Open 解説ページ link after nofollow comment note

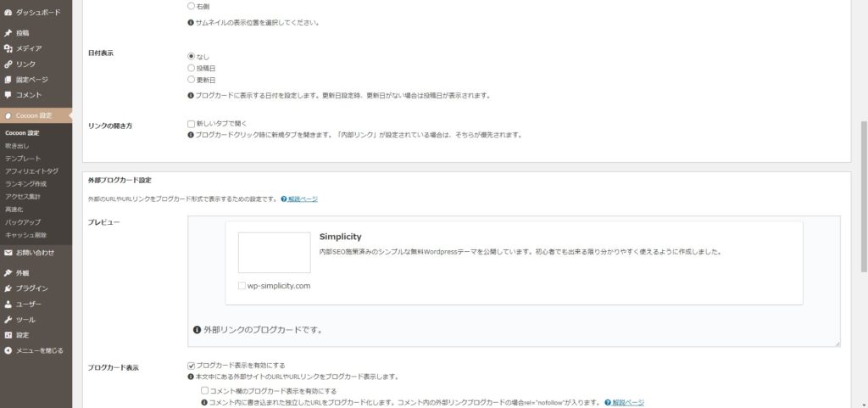628,402
